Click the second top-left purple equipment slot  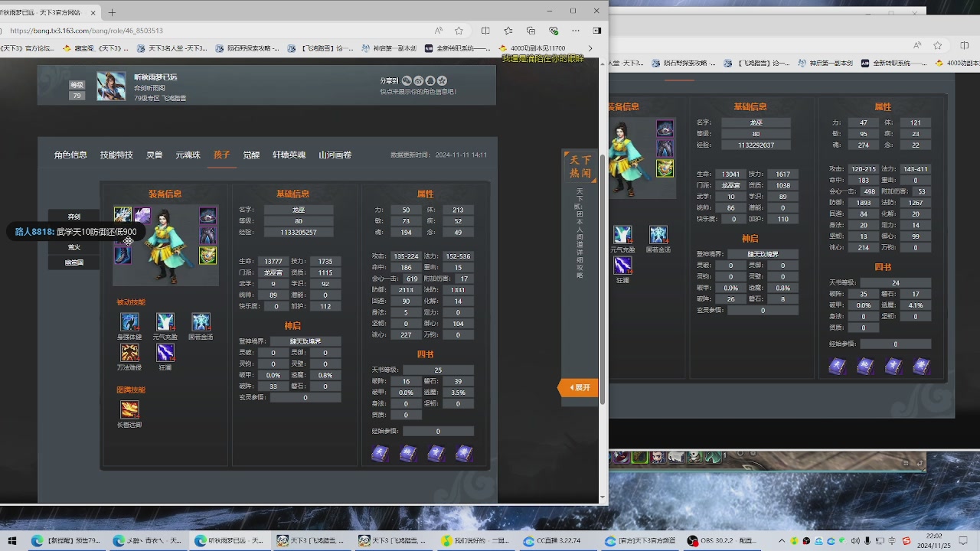[142, 215]
